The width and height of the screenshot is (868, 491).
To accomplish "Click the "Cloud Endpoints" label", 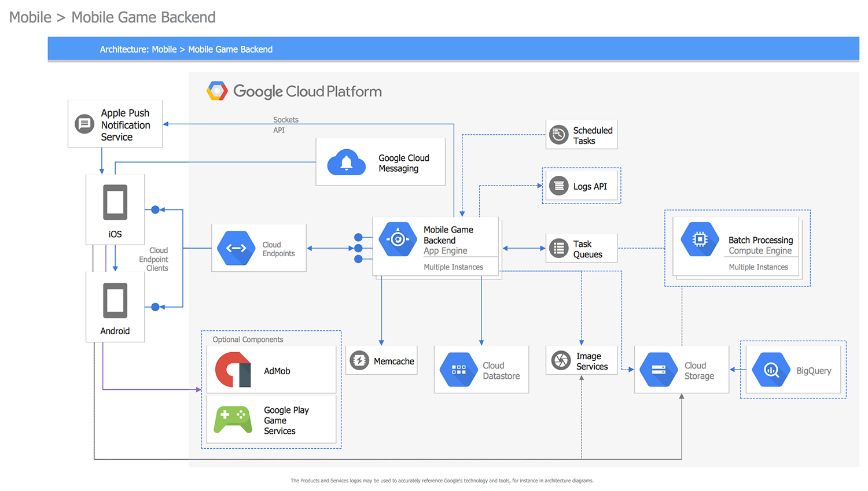I will (279, 249).
